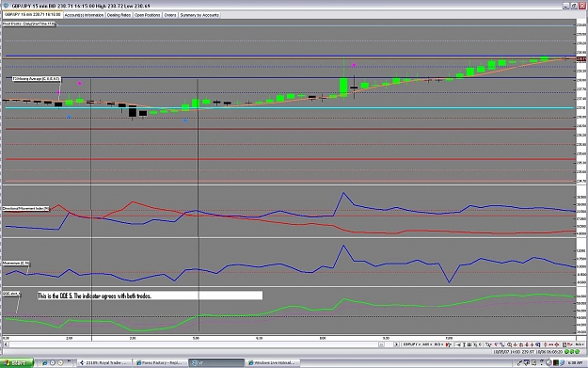Viewport: 588px width, 368px height.
Task: Click the blue marker below 5:00 candle
Action: [185, 120]
